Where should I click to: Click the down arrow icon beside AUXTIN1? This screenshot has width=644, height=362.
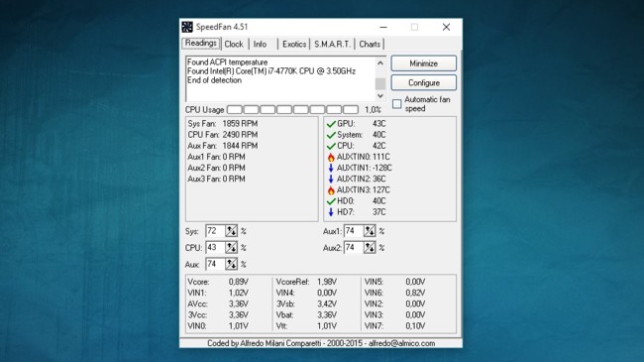pos(331,168)
